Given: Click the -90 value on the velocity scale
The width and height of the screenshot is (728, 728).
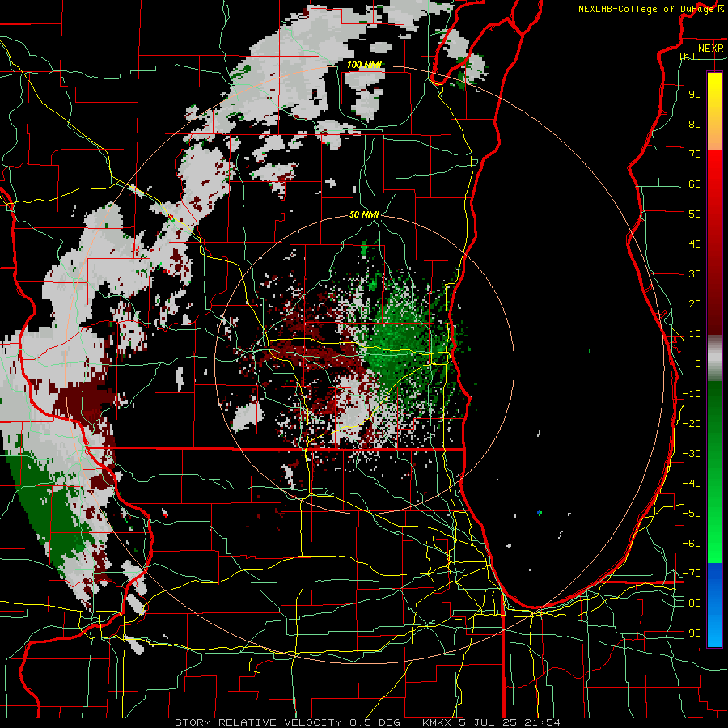Looking at the screenshot, I should (692, 633).
